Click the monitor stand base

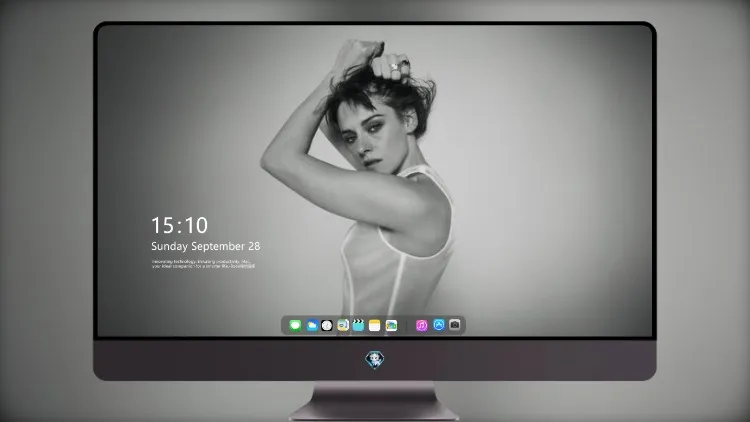pos(375,402)
